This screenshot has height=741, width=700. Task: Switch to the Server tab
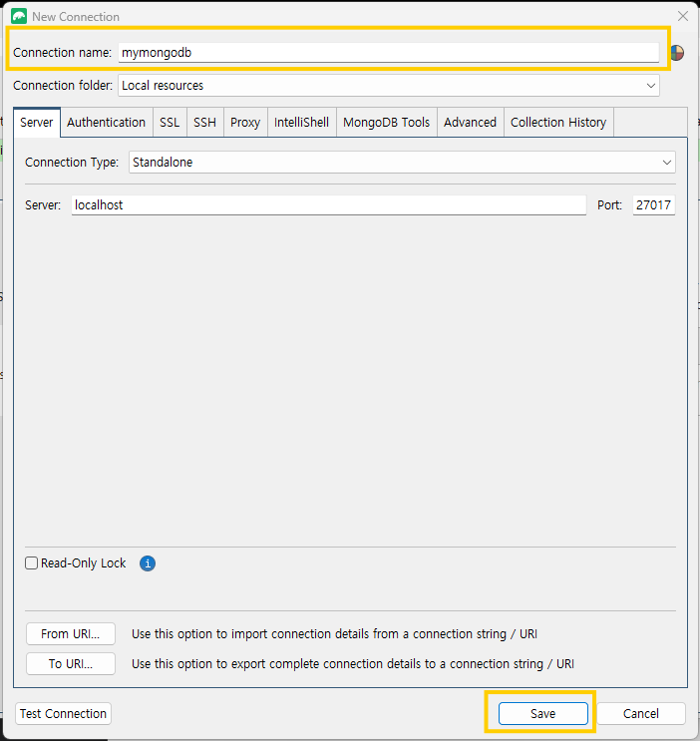click(36, 123)
